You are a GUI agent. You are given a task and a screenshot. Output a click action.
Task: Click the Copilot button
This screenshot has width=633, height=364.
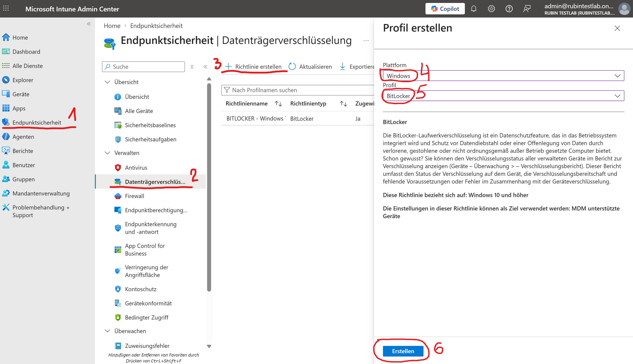(x=445, y=9)
